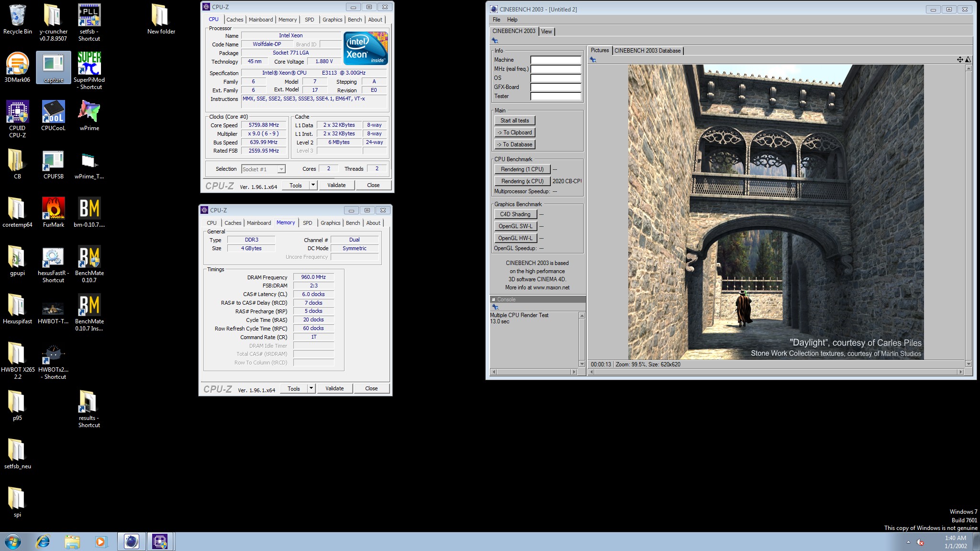Open the p95 folder on desktop
The width and height of the screenshot is (980, 551).
click(17, 405)
